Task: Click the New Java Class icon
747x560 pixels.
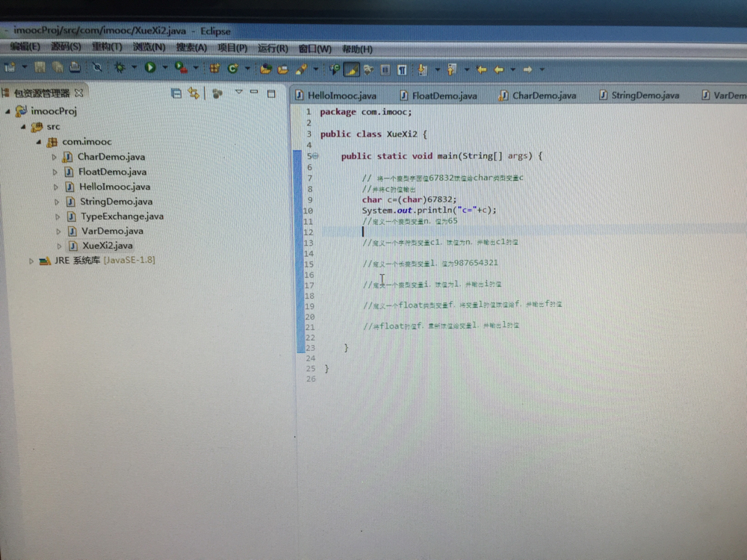Action: (x=232, y=69)
